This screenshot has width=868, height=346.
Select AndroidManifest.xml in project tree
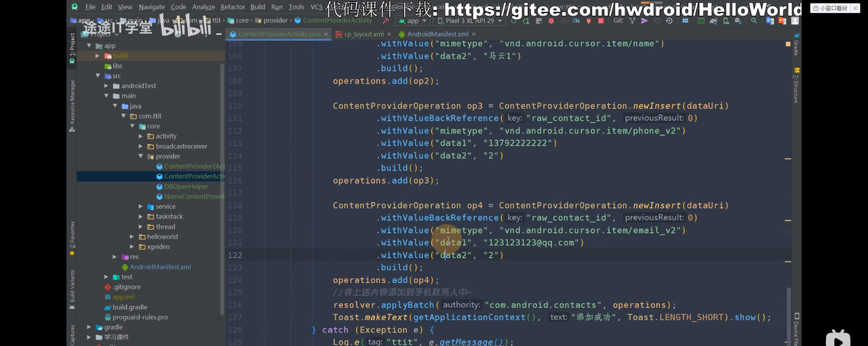[x=156, y=267]
